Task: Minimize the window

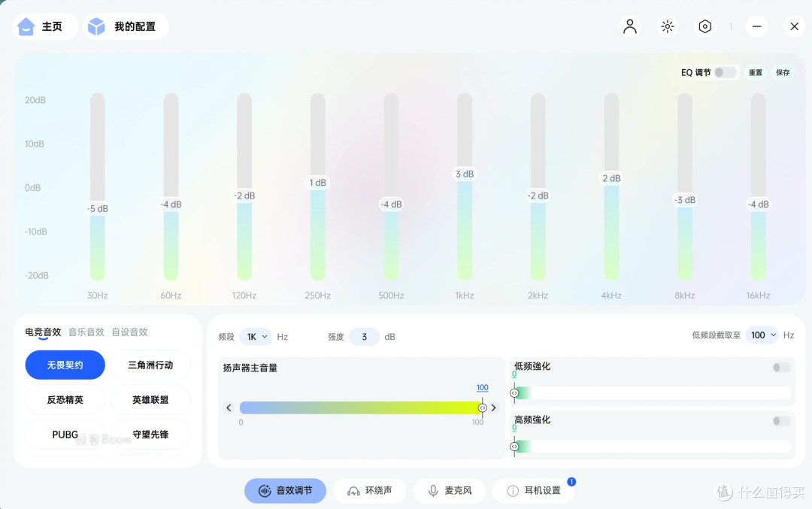Action: 756,26
